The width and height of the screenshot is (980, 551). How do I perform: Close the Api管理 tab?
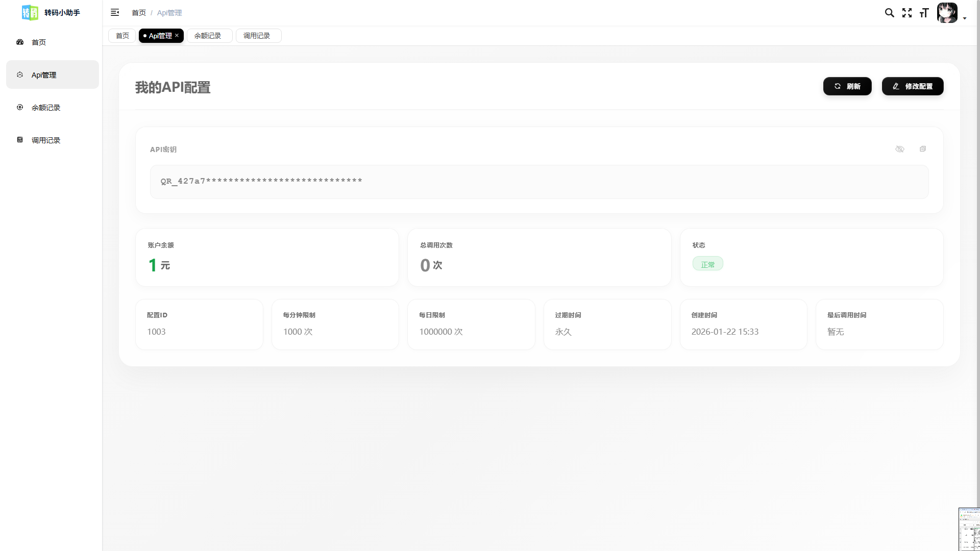point(177,35)
